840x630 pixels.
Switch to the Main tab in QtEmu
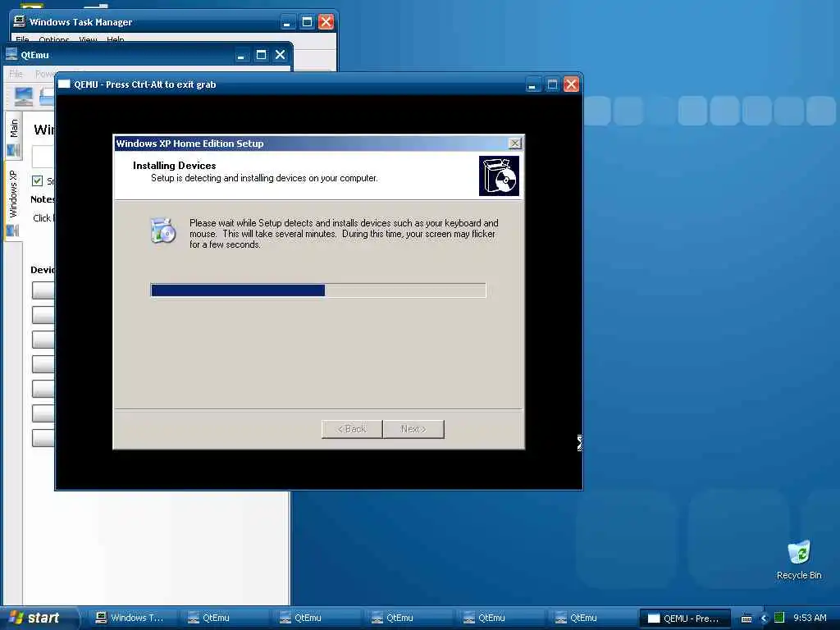14,135
